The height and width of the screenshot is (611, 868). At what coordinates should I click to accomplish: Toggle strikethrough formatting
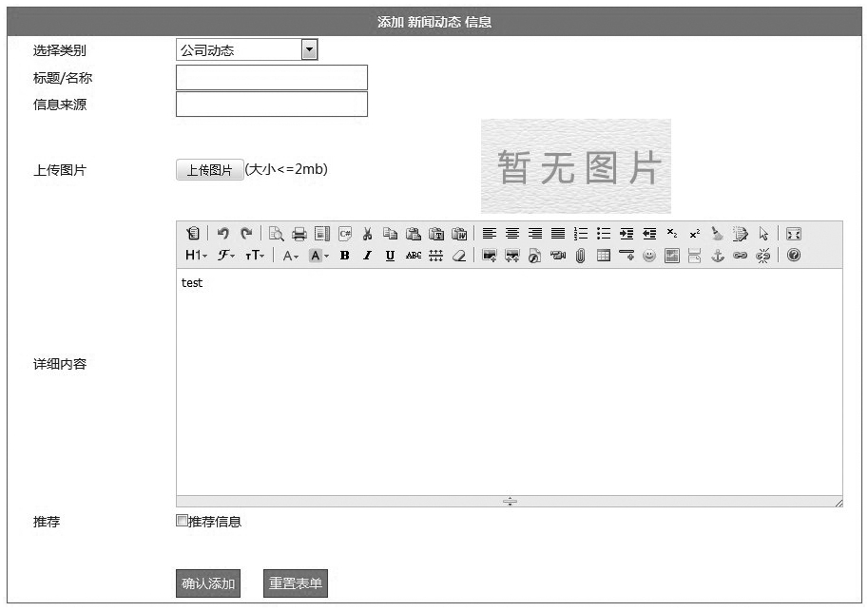click(x=414, y=255)
